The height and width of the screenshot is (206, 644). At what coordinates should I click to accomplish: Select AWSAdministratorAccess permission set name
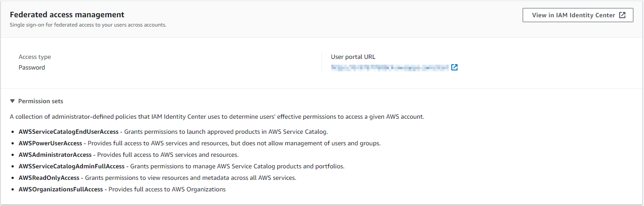pos(55,155)
